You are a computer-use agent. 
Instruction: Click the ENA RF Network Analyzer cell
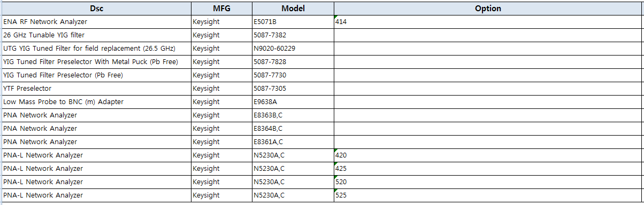coord(97,22)
